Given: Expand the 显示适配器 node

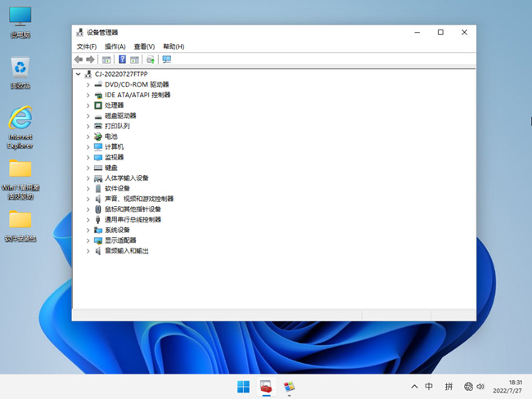Looking at the screenshot, I should [88, 240].
